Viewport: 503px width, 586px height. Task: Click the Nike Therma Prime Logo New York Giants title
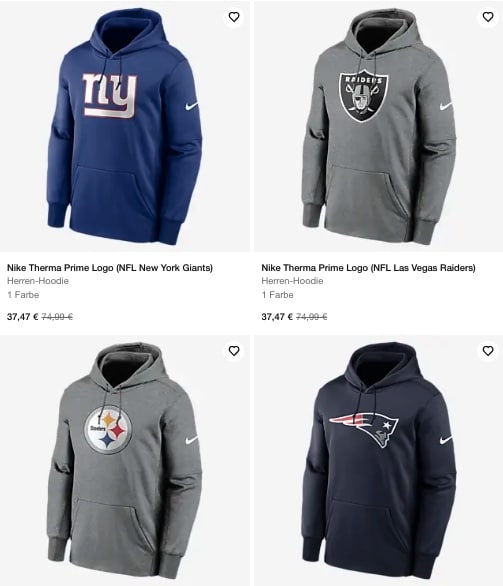tap(110, 268)
